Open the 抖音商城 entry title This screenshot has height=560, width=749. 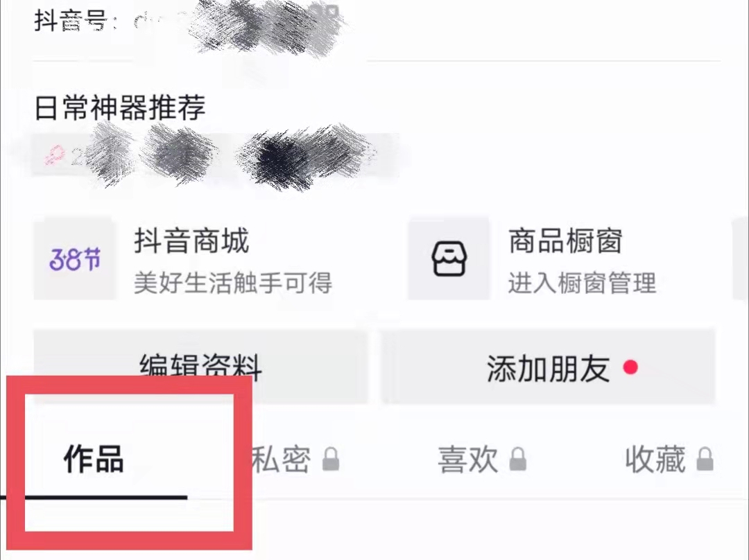tap(191, 240)
